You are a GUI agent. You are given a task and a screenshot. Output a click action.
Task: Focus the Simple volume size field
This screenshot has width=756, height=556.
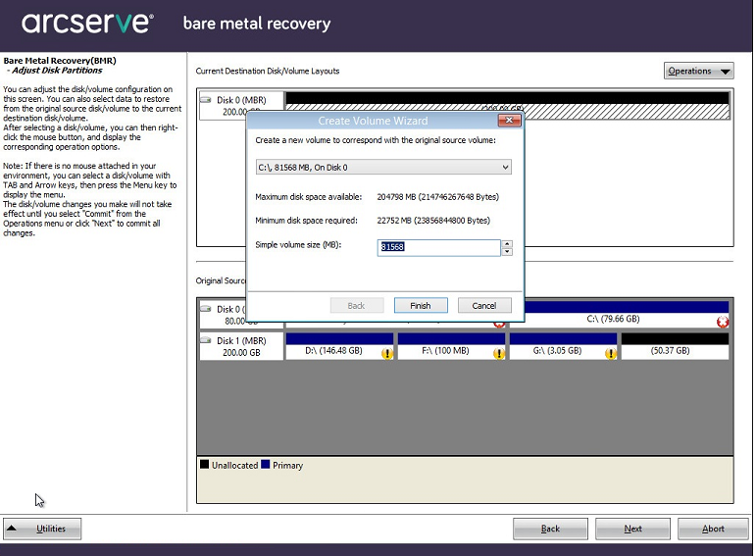[438, 247]
